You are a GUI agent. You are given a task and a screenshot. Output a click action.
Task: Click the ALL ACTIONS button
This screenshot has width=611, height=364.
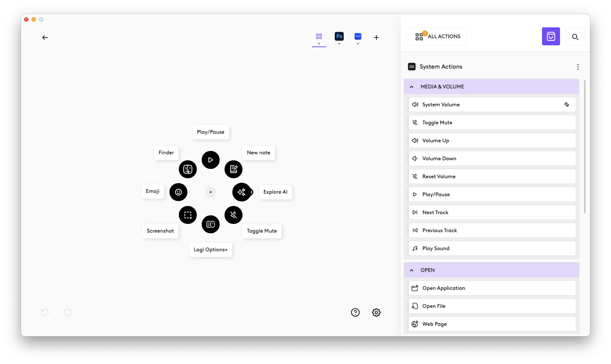(436, 36)
